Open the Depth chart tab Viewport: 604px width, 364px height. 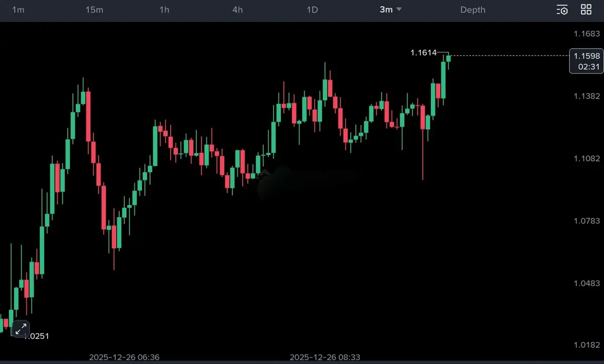[x=473, y=10]
